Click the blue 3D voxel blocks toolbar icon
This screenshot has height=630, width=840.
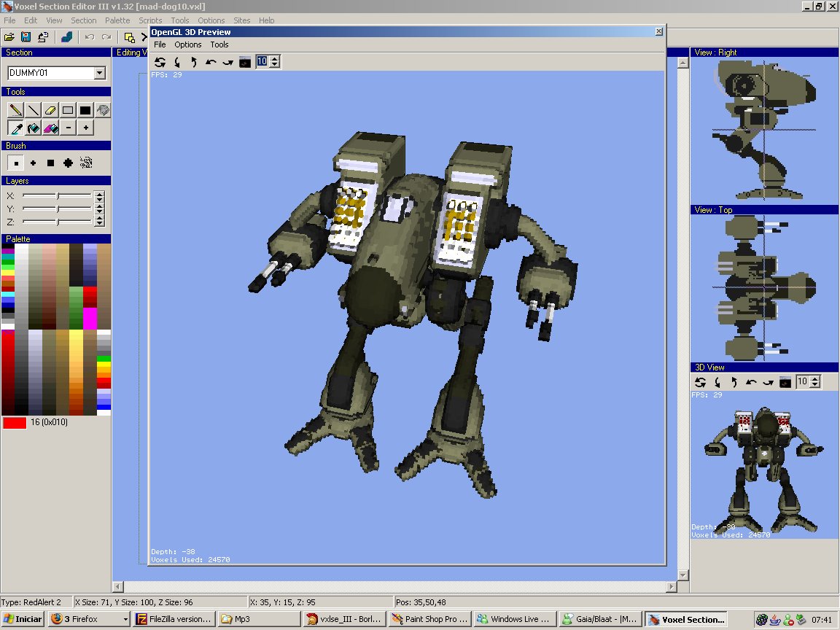[x=67, y=37]
